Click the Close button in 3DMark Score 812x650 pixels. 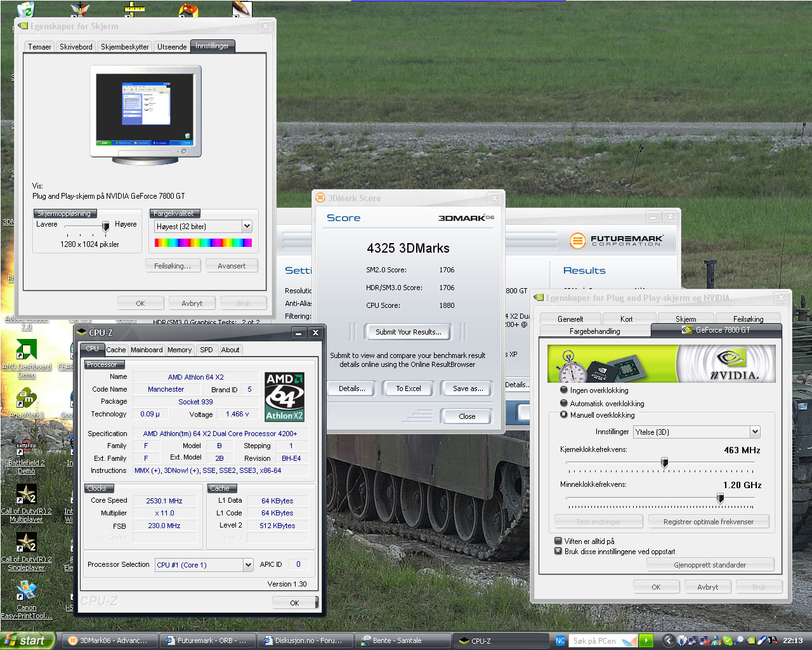(467, 416)
